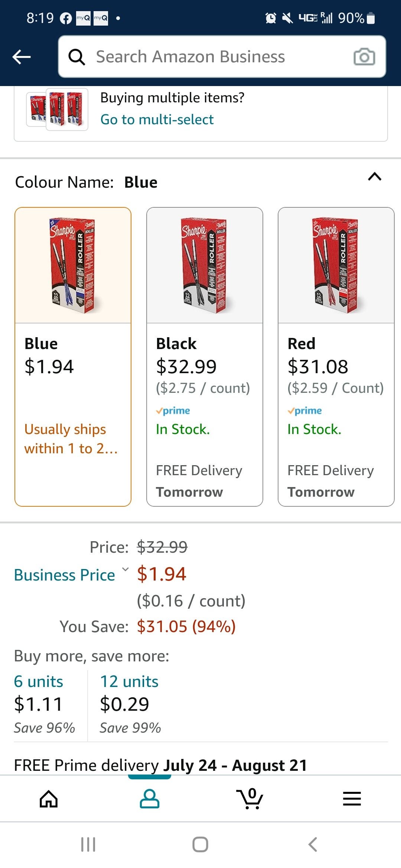
Task: Open your account profile icon
Action: [x=149, y=798]
